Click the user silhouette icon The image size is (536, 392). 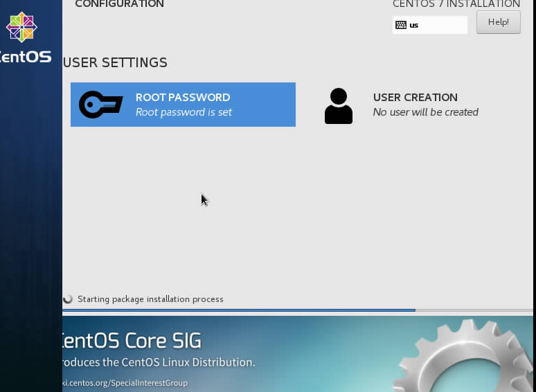pos(339,106)
